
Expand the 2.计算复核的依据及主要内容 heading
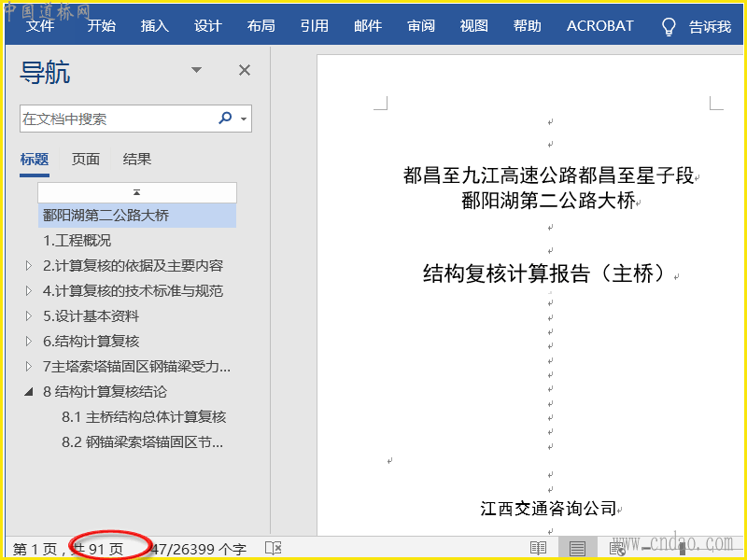[29, 266]
